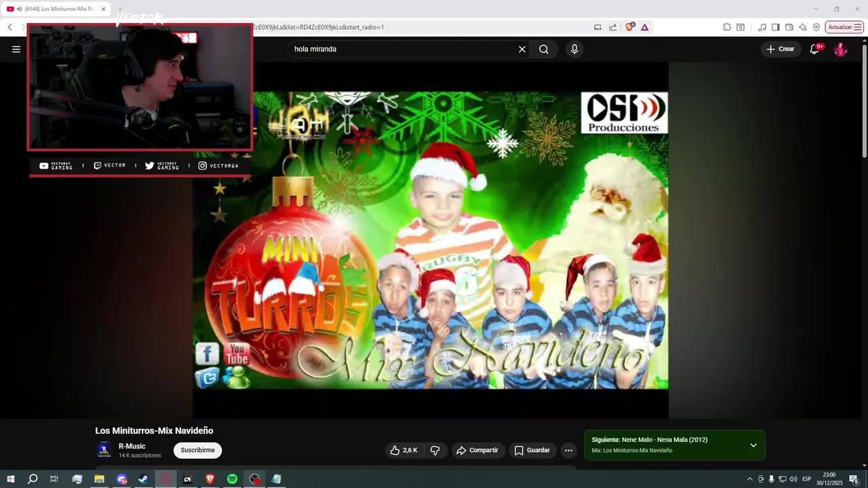Toggle the browser sidebar panel

click(776, 27)
